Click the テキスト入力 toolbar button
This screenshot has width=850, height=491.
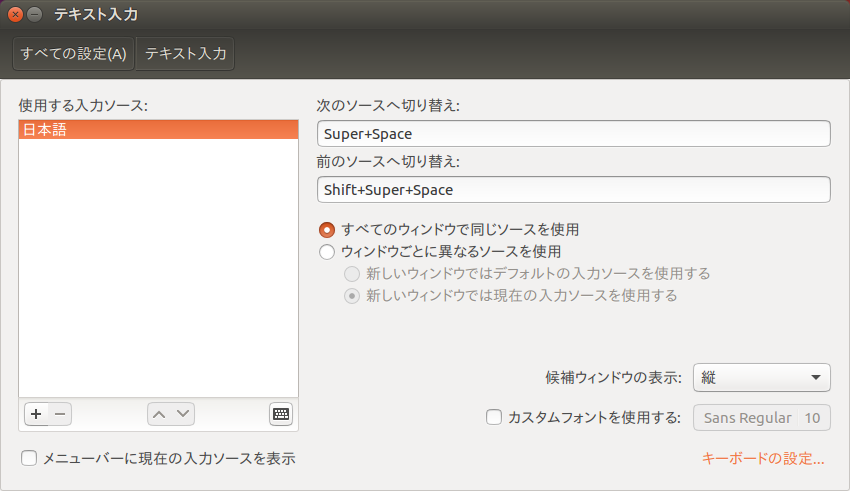185,54
